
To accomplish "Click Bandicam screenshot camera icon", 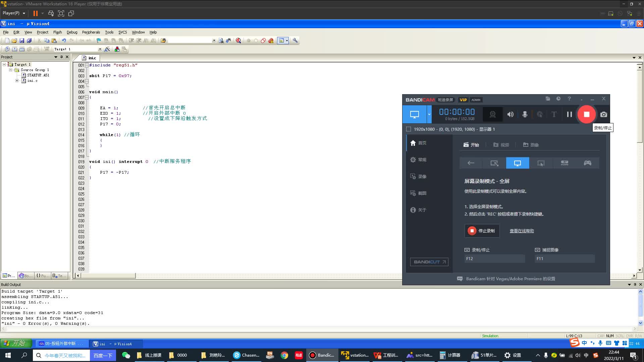I will [604, 114].
